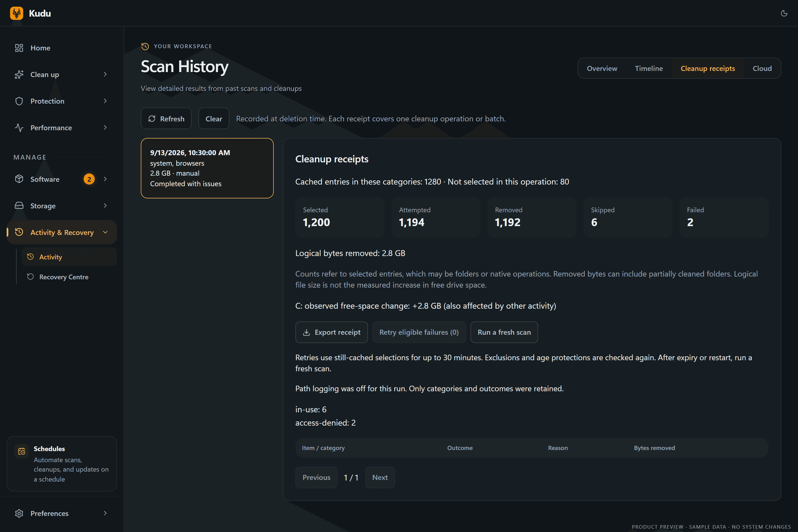The height and width of the screenshot is (532, 798).
Task: Click the Home grid icon
Action: [19, 48]
